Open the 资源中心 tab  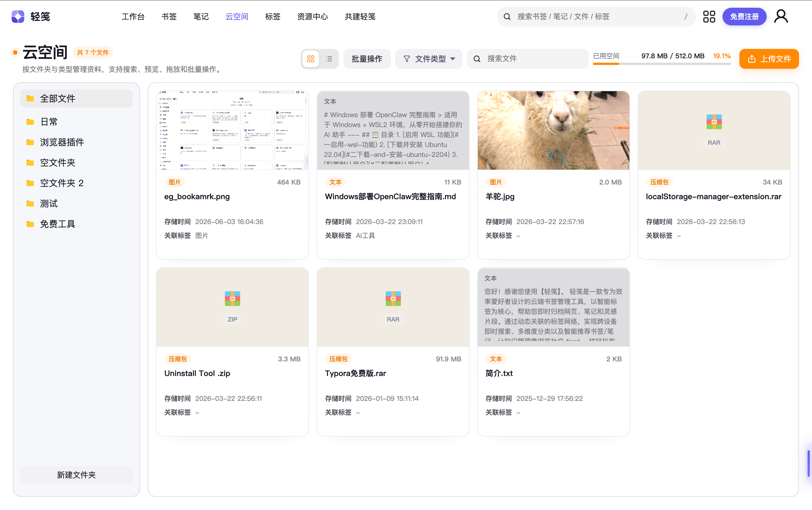pos(312,17)
